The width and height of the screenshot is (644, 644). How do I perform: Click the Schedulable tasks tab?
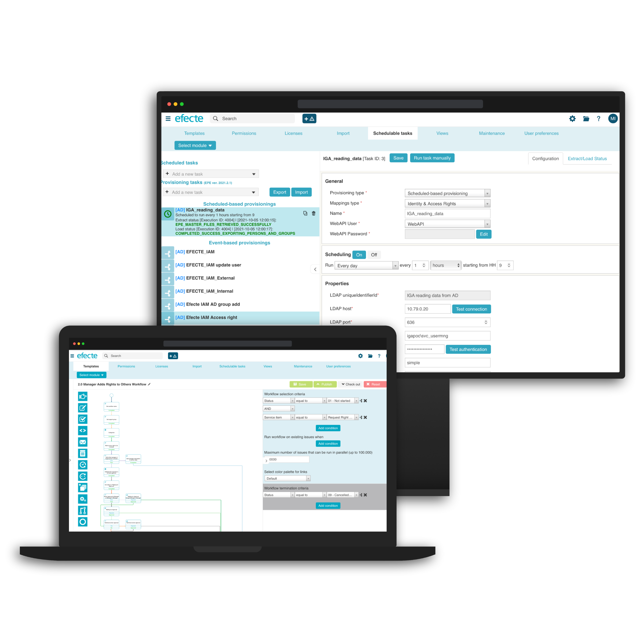coord(392,133)
